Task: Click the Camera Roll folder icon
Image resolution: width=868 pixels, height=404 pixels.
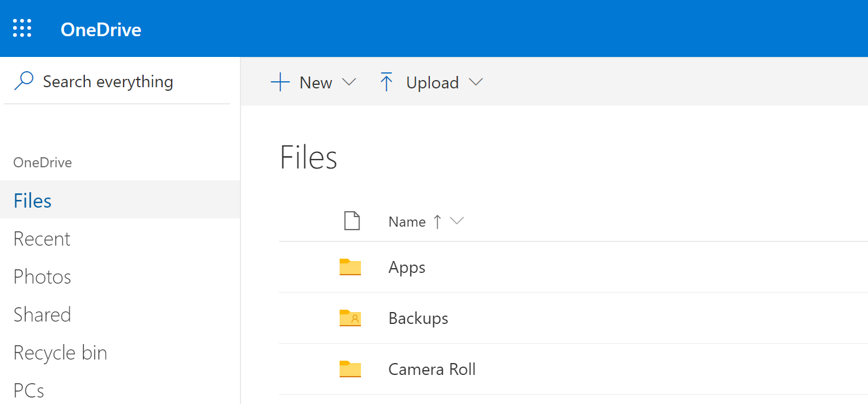Action: tap(350, 370)
